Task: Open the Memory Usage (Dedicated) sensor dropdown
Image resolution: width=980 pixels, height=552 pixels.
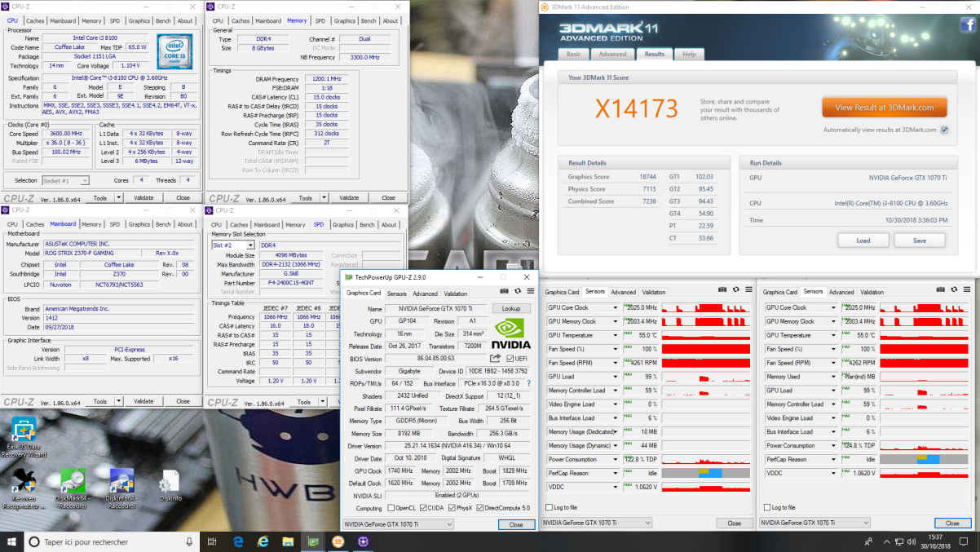Action: click(616, 431)
